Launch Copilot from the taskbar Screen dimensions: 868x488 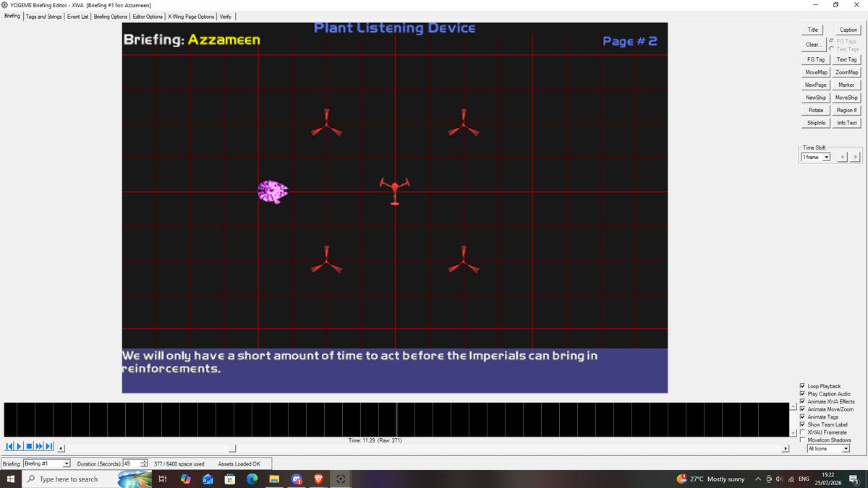[185, 479]
